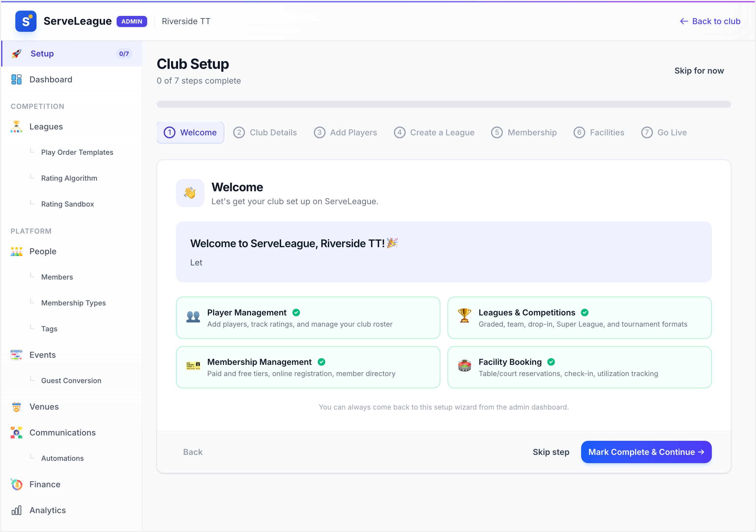The image size is (756, 532).
Task: Click the Facility Booking stadium icon
Action: click(x=464, y=365)
